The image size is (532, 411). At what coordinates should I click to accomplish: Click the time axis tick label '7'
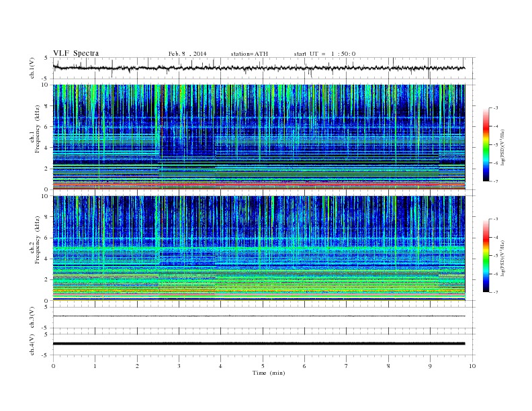347,366
